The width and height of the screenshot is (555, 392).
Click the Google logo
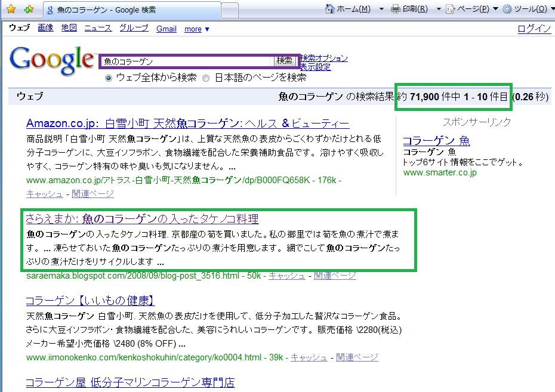[53, 60]
